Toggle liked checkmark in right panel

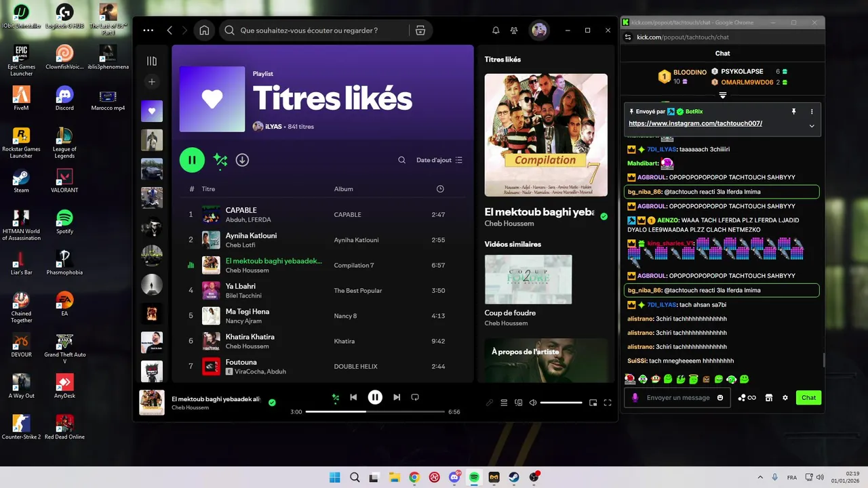[x=604, y=216]
